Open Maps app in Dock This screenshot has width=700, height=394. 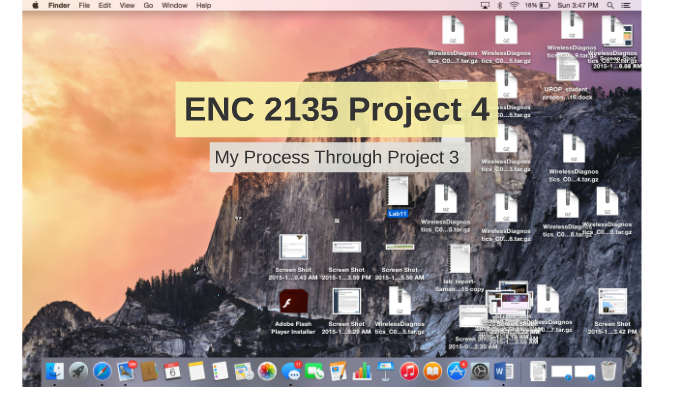click(x=243, y=371)
